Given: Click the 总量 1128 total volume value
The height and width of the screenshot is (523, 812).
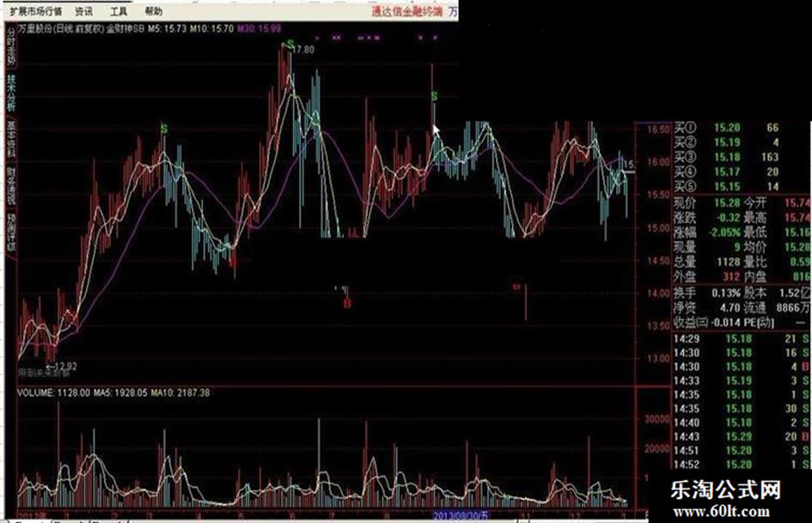Looking at the screenshot, I should (729, 262).
